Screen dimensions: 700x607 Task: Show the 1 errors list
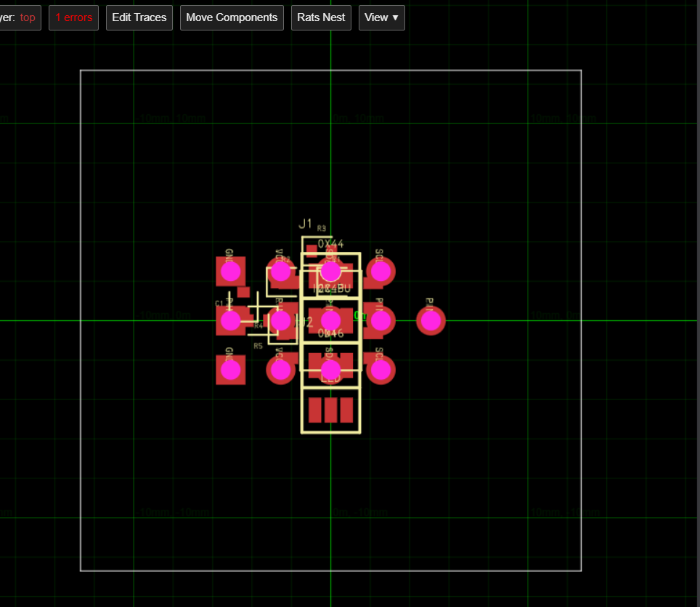73,18
